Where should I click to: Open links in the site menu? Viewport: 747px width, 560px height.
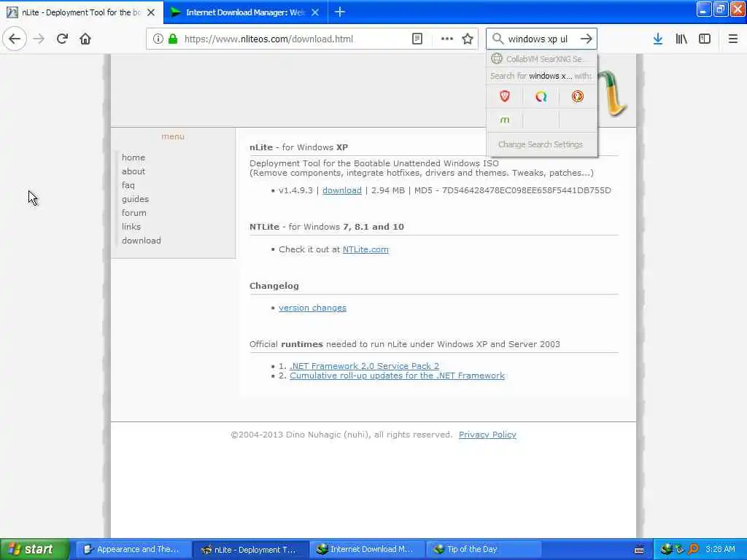[x=131, y=226]
